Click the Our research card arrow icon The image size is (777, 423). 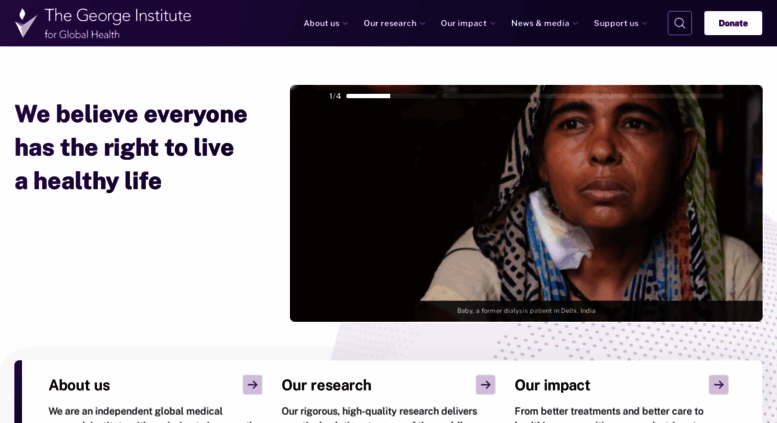coord(486,385)
